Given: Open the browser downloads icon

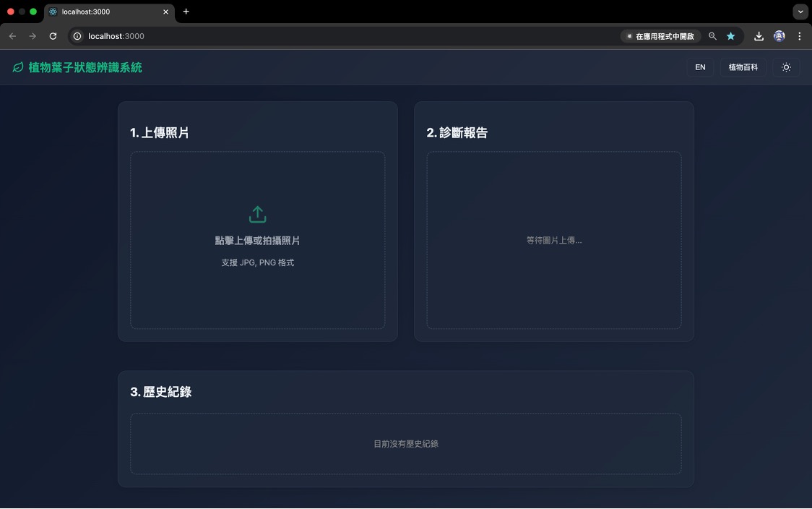Looking at the screenshot, I should (x=759, y=36).
